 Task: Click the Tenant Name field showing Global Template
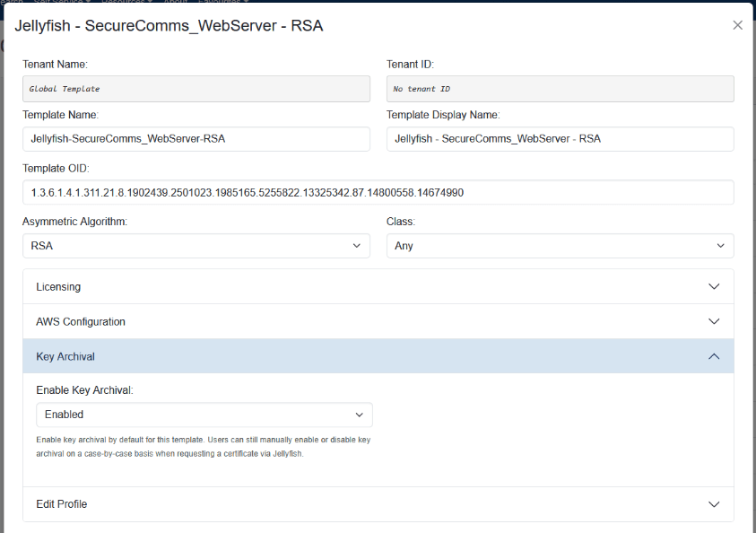point(196,89)
